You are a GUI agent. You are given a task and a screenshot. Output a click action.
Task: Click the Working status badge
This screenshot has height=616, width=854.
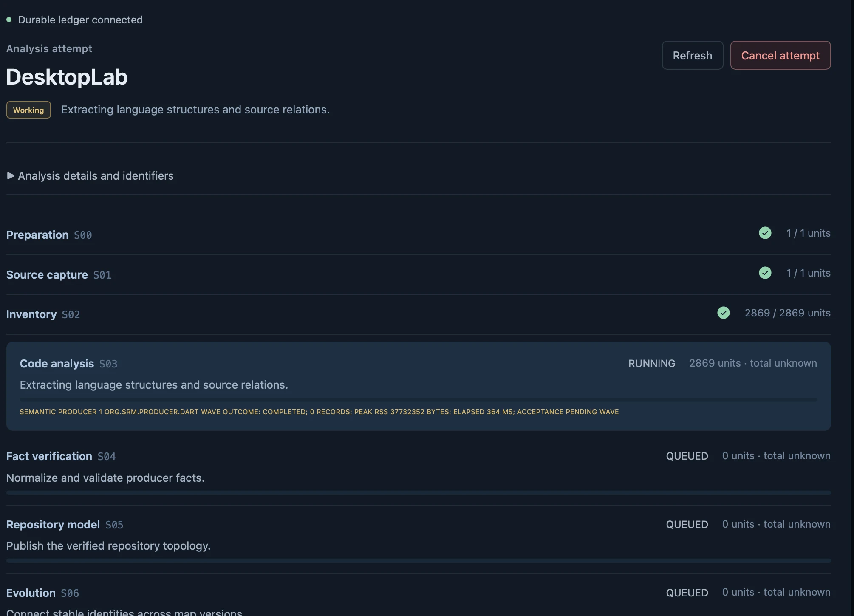pyautogui.click(x=28, y=110)
